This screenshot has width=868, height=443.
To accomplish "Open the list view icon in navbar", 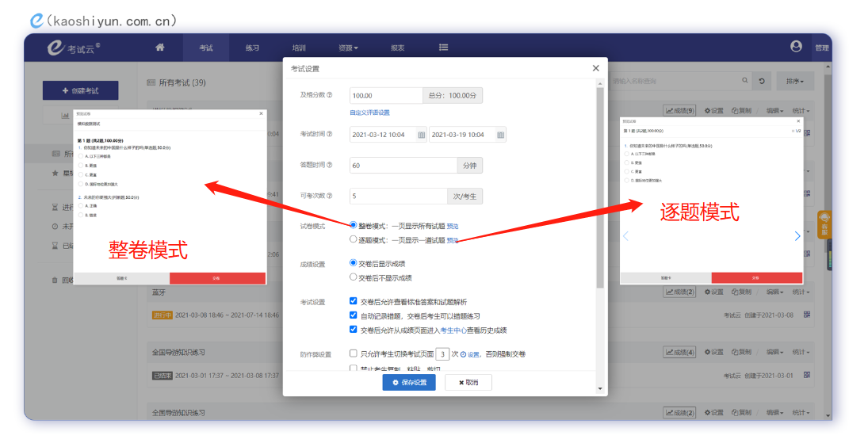I will pyautogui.click(x=443, y=48).
